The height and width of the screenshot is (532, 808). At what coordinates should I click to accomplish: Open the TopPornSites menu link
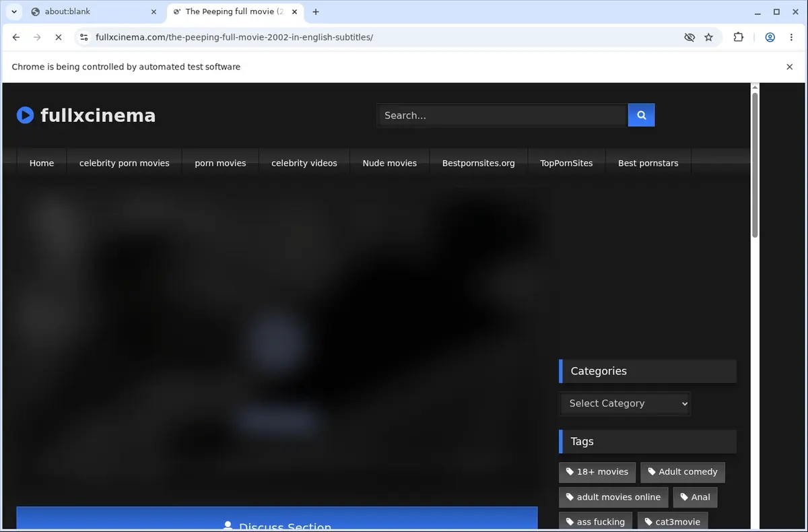point(566,163)
